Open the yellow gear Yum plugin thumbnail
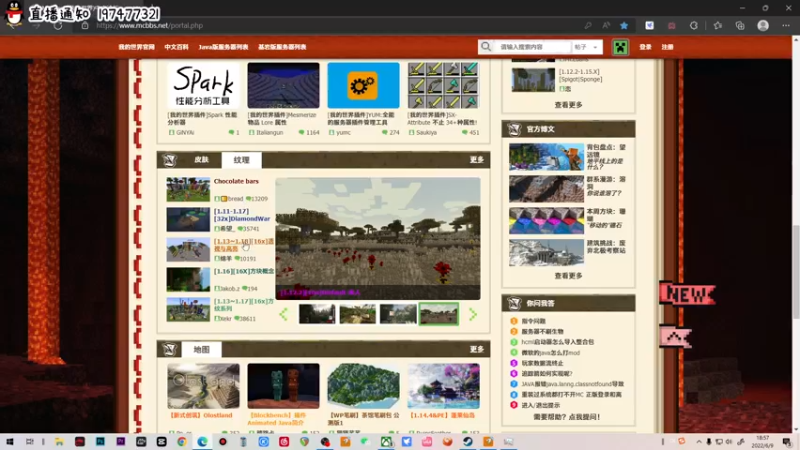 [x=363, y=85]
